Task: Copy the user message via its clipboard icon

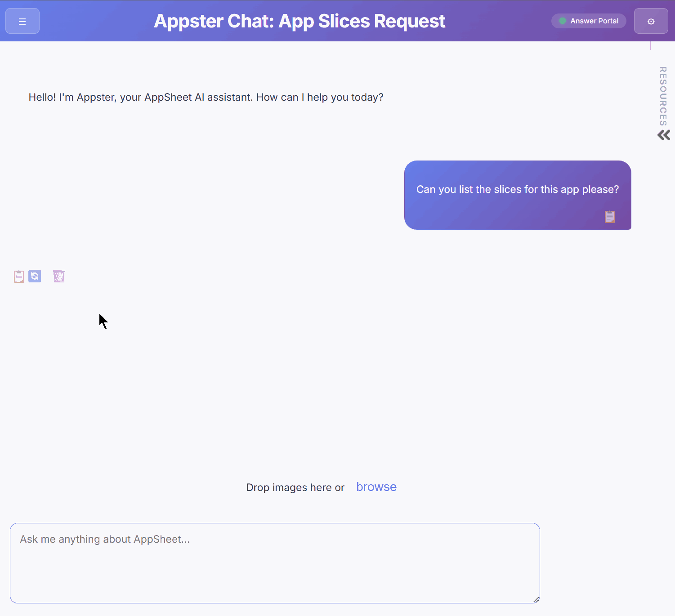Action: pos(610,217)
